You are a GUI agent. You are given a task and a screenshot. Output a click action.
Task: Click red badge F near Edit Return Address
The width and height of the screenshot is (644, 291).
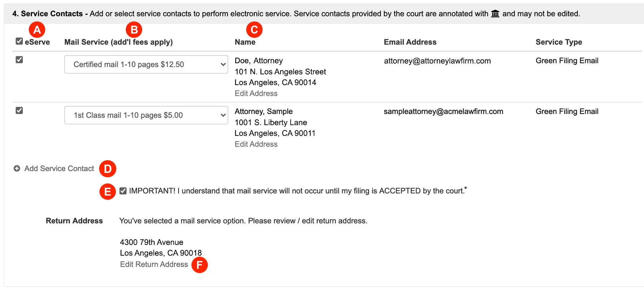[200, 265]
